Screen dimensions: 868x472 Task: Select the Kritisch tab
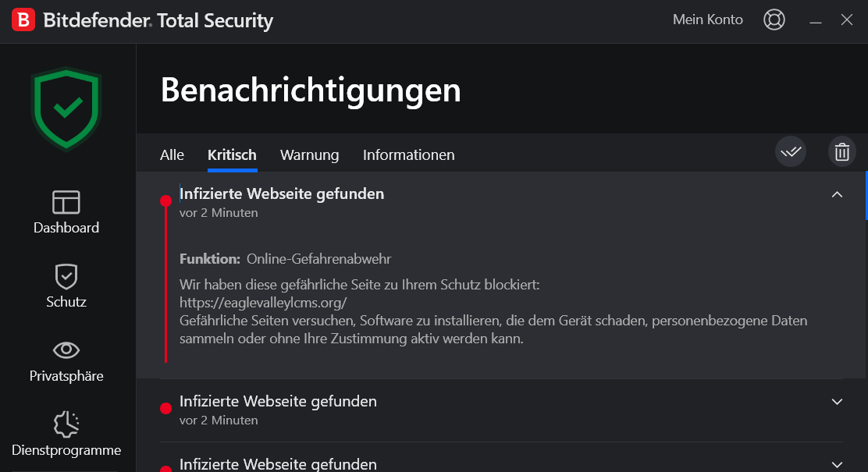tap(232, 155)
